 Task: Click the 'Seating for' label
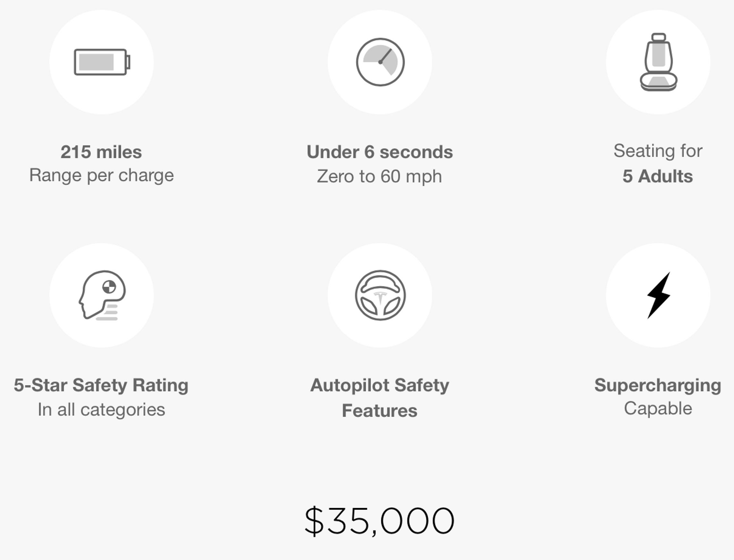(x=658, y=151)
